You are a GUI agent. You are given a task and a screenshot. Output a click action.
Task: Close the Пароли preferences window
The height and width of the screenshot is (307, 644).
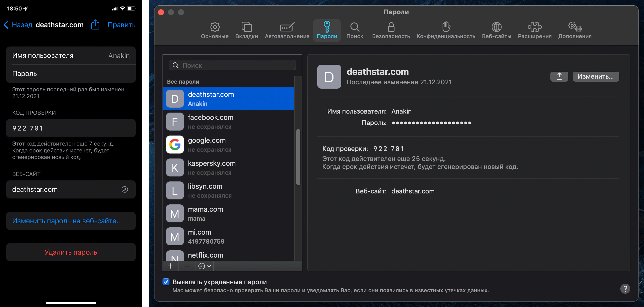161,12
